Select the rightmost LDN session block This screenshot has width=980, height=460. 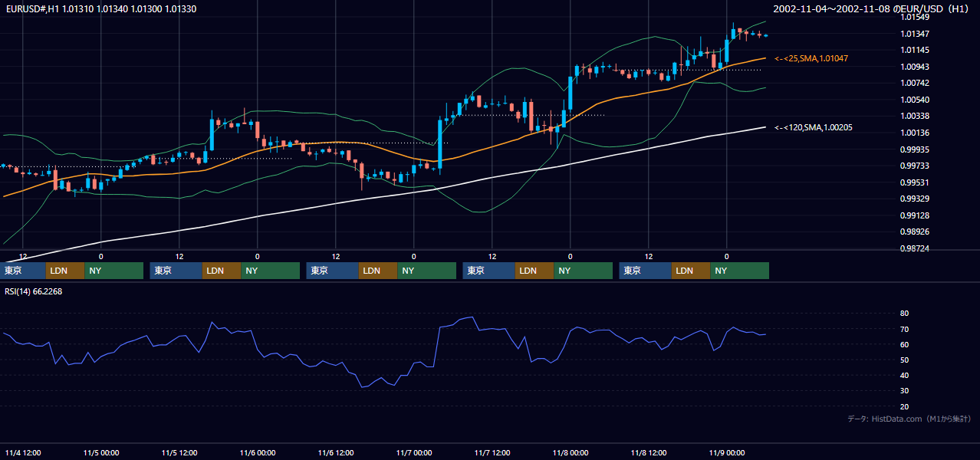(691, 271)
